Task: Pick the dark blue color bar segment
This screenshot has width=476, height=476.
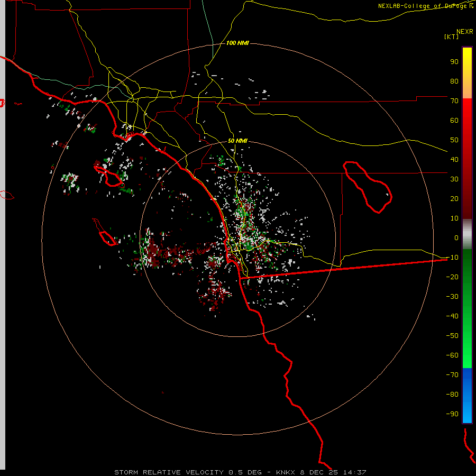Action: tap(467, 377)
